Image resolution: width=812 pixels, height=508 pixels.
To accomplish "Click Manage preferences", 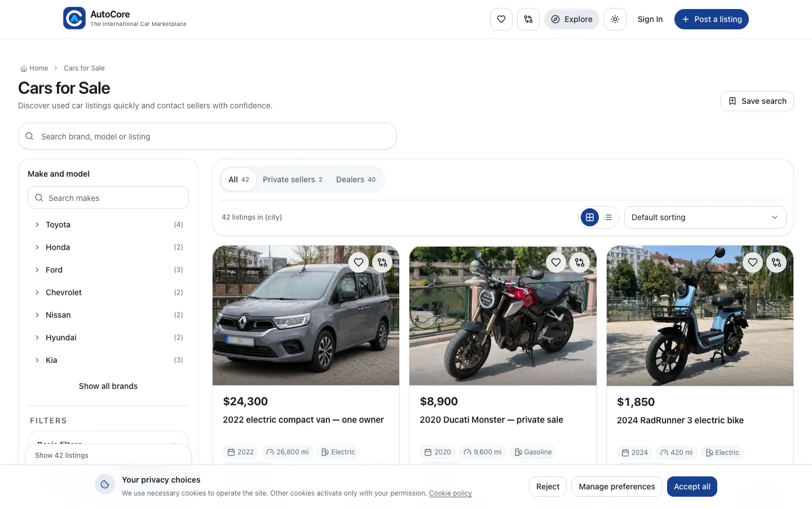I will pyautogui.click(x=617, y=487).
